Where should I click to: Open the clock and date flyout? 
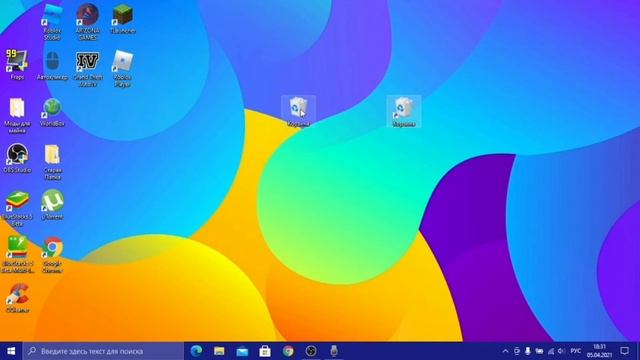[599, 351]
